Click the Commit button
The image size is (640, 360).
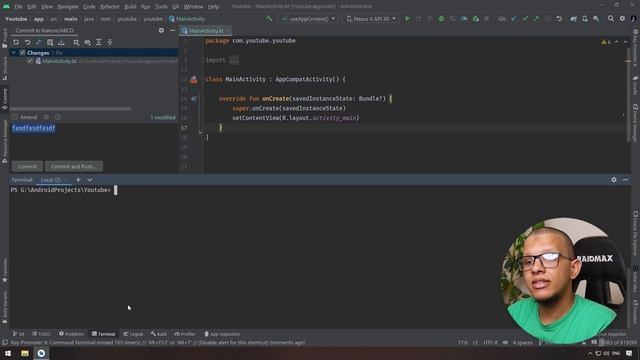(27, 166)
